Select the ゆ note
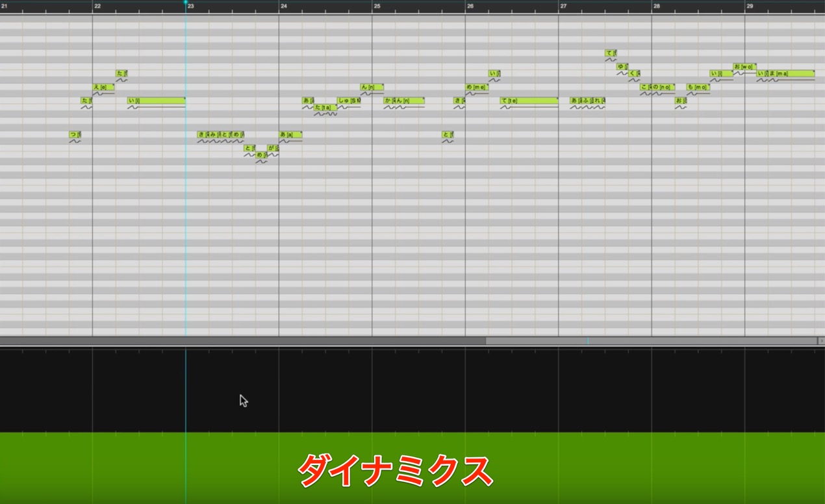This screenshot has width=825, height=504. point(622,66)
